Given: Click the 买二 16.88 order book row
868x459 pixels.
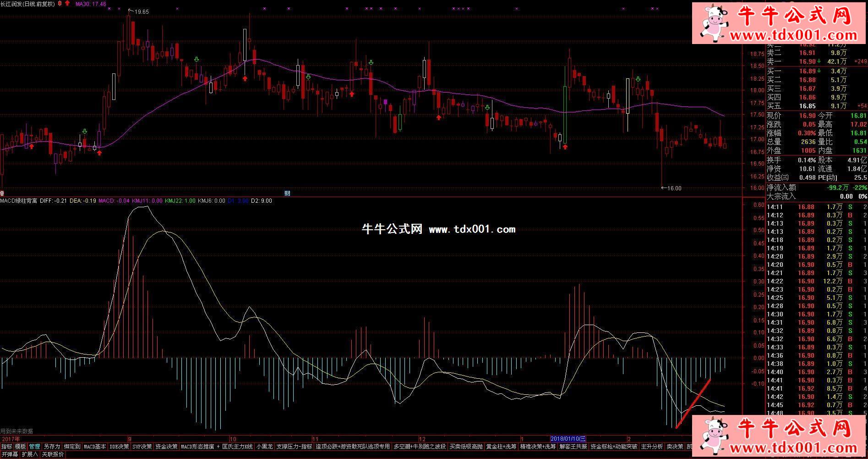Looking at the screenshot, I should pos(817,80).
